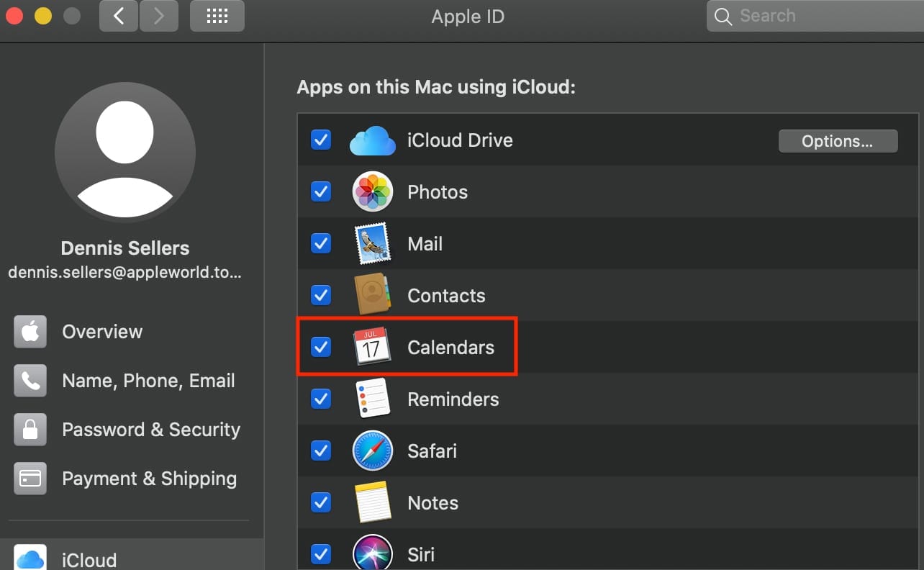
Task: Go to Payment & Shipping section
Action: pos(149,479)
